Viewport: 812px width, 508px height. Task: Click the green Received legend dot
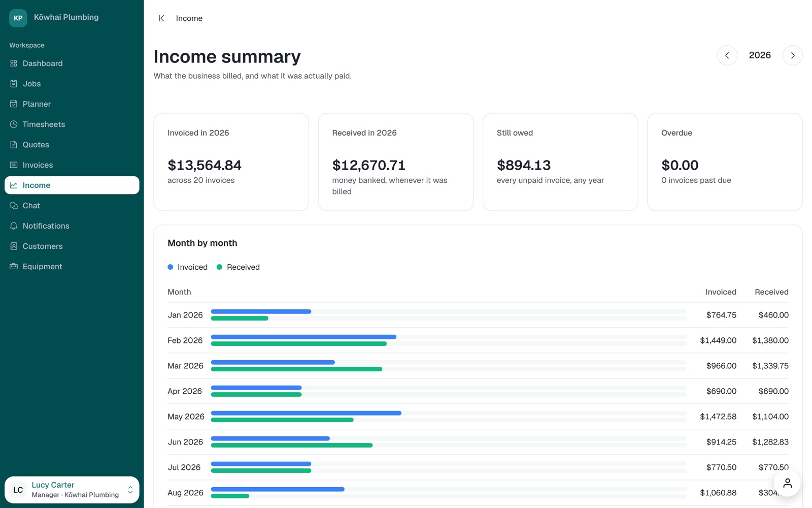coord(219,267)
